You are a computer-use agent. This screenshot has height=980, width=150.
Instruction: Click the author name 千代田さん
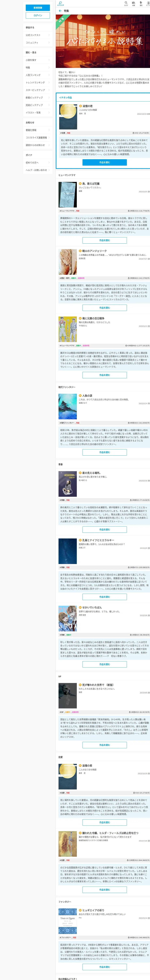[83, 326]
